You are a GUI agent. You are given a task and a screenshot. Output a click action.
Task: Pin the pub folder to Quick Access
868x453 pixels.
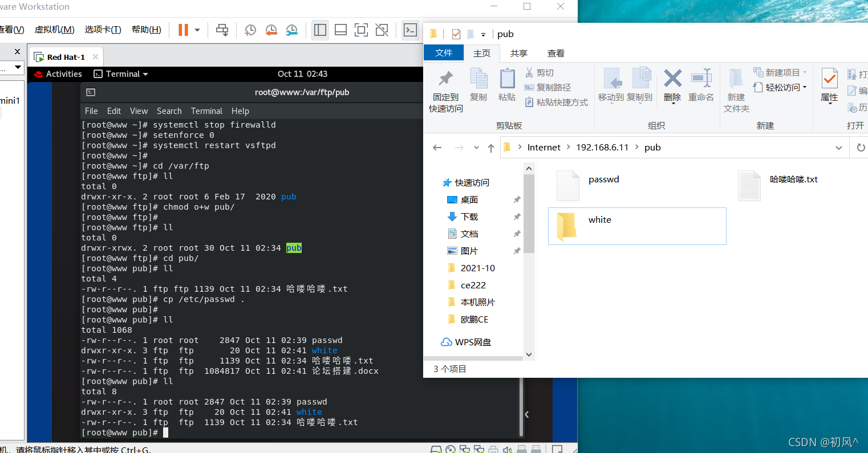click(444, 88)
